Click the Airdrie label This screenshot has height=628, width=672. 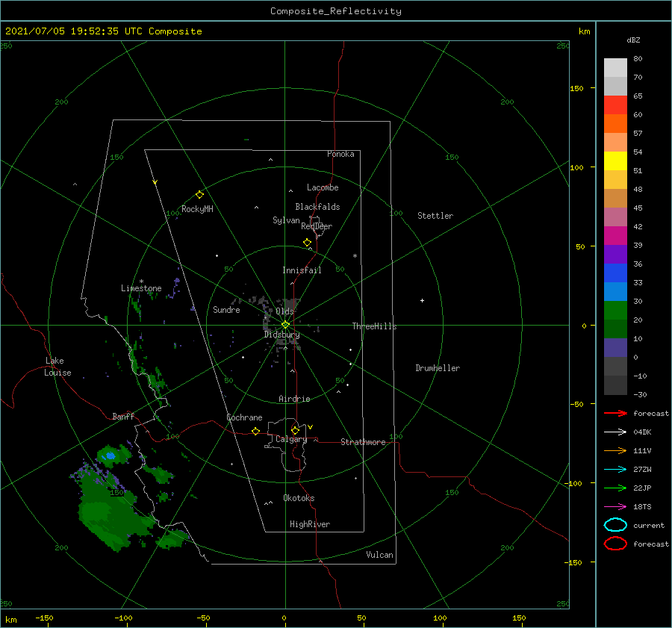click(x=294, y=399)
